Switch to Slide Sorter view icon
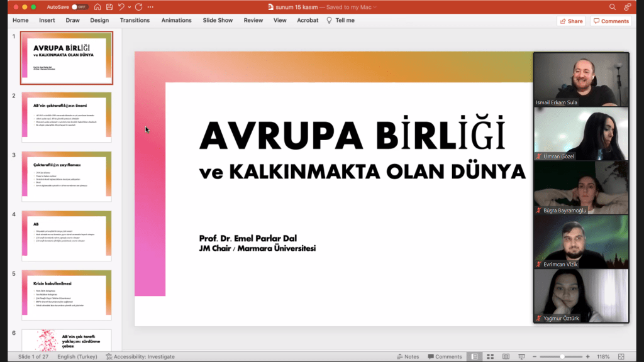The image size is (644, 362). (x=490, y=356)
